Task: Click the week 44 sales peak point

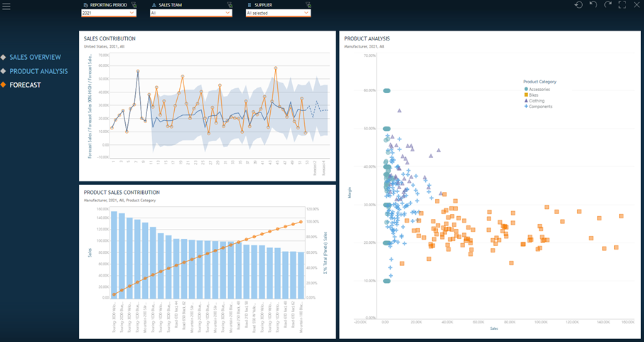Action: point(276,68)
